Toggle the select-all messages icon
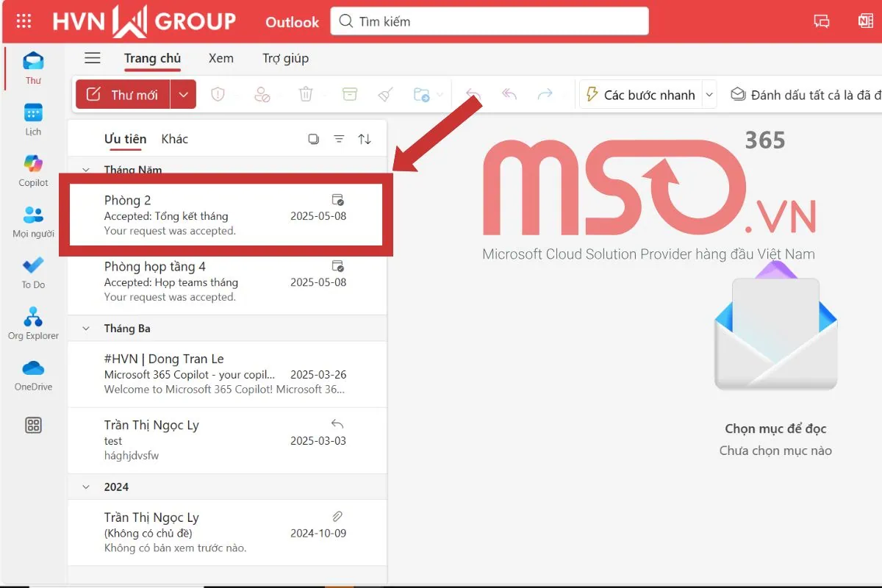882x588 pixels. point(314,139)
